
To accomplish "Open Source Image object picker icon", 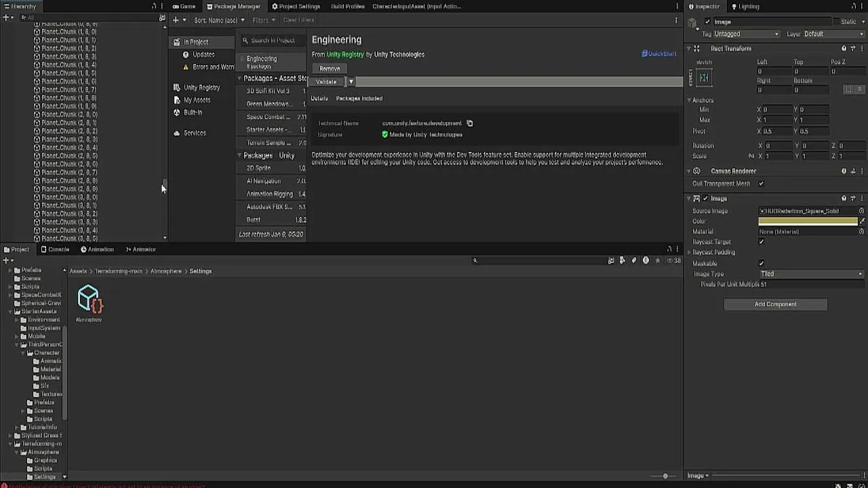I will [x=861, y=211].
